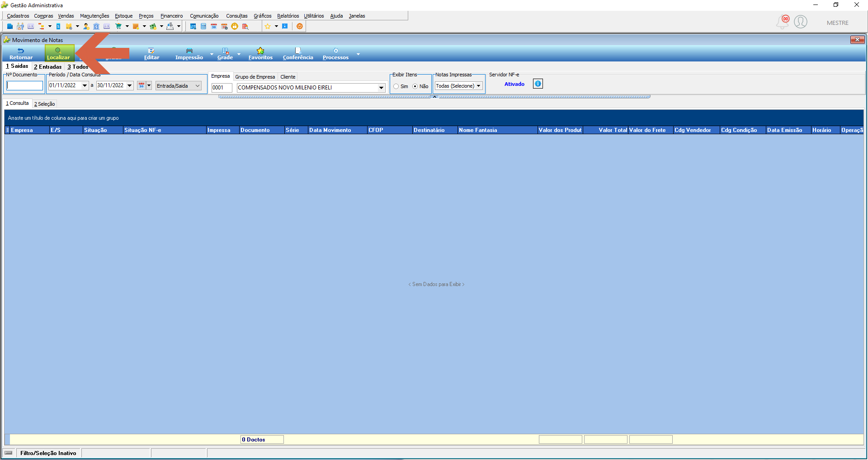The width and height of the screenshot is (868, 460).
Task: Select the Sim radio for Exibir Itens
Action: [396, 86]
